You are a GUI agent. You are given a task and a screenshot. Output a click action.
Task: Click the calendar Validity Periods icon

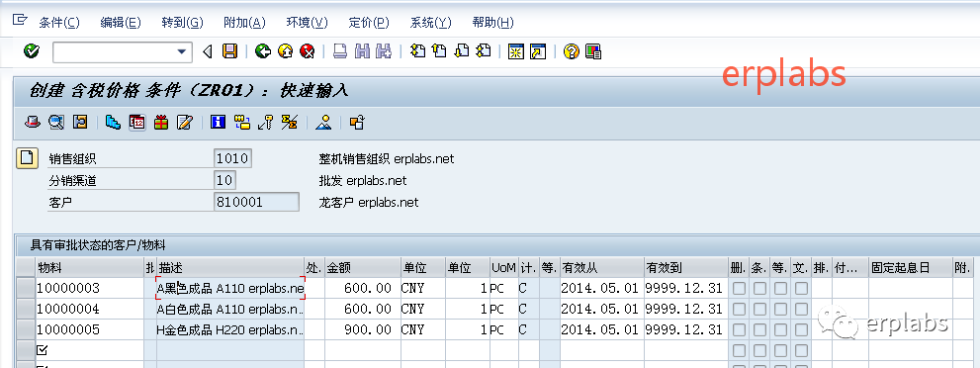click(137, 122)
